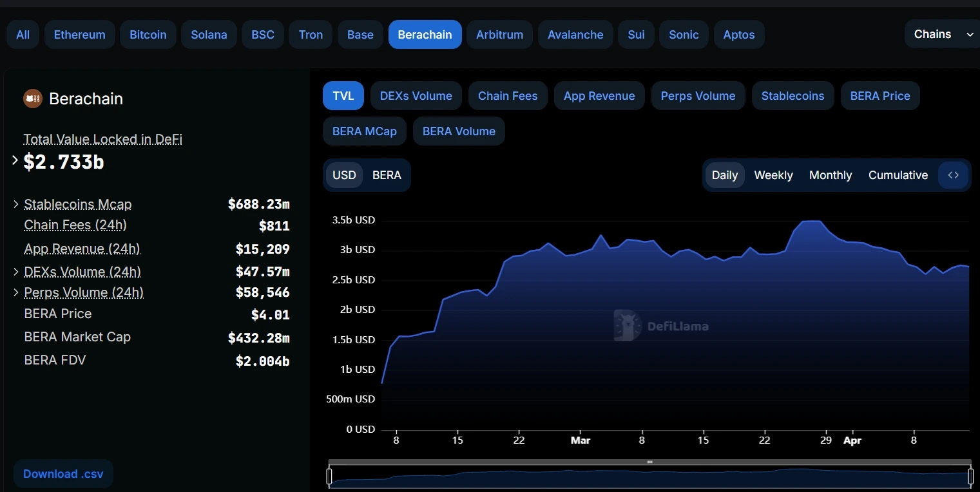Image resolution: width=980 pixels, height=492 pixels.
Task: Click the BERA Price $4.01 value
Action: click(271, 315)
